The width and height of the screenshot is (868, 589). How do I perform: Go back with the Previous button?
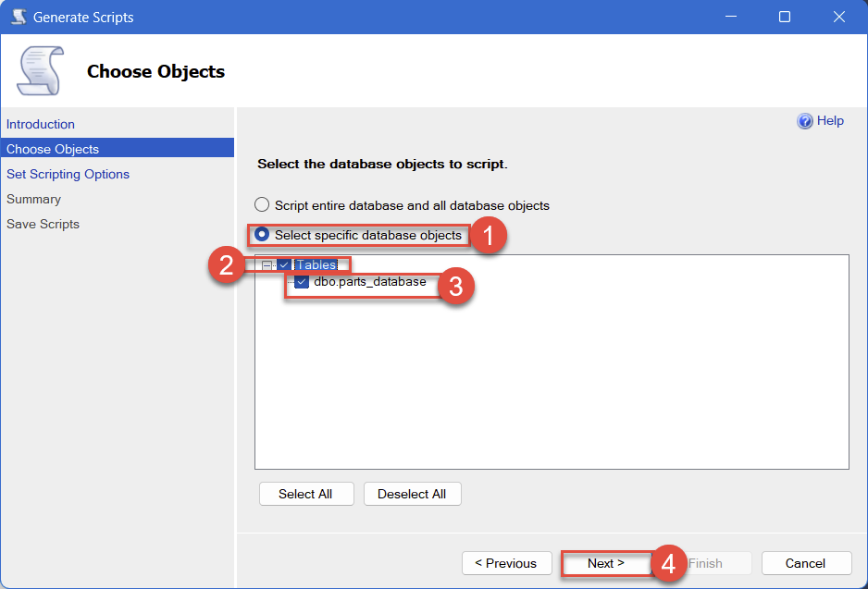506,563
